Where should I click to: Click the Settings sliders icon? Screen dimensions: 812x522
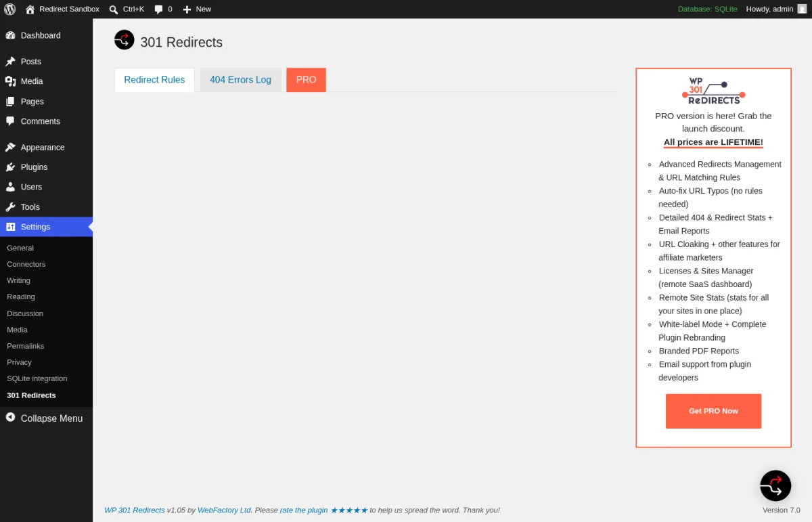tap(10, 227)
